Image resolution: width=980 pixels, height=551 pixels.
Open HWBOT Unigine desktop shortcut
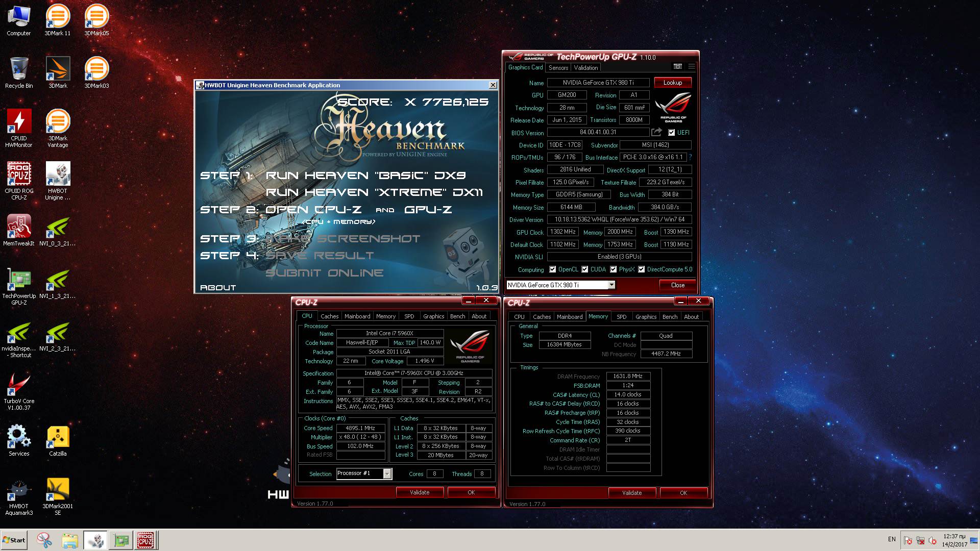pyautogui.click(x=58, y=181)
